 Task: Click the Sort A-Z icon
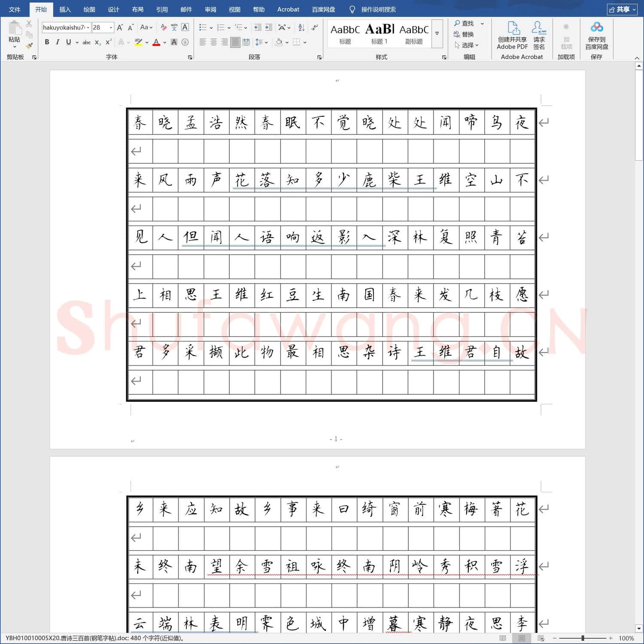(x=301, y=27)
